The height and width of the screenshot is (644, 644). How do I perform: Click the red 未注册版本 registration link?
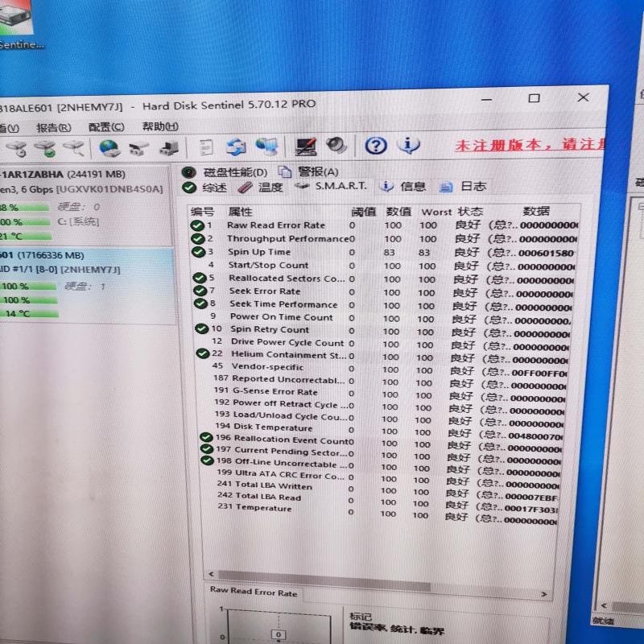tap(530, 145)
